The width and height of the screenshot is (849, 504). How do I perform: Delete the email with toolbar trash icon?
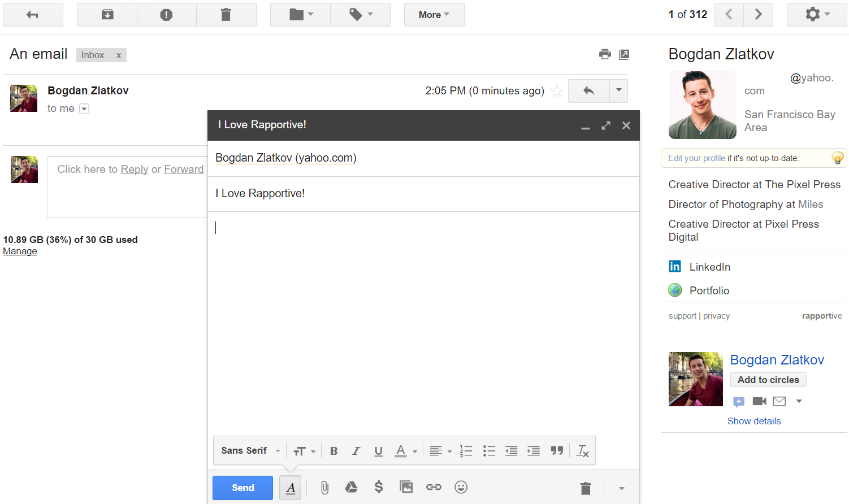226,15
